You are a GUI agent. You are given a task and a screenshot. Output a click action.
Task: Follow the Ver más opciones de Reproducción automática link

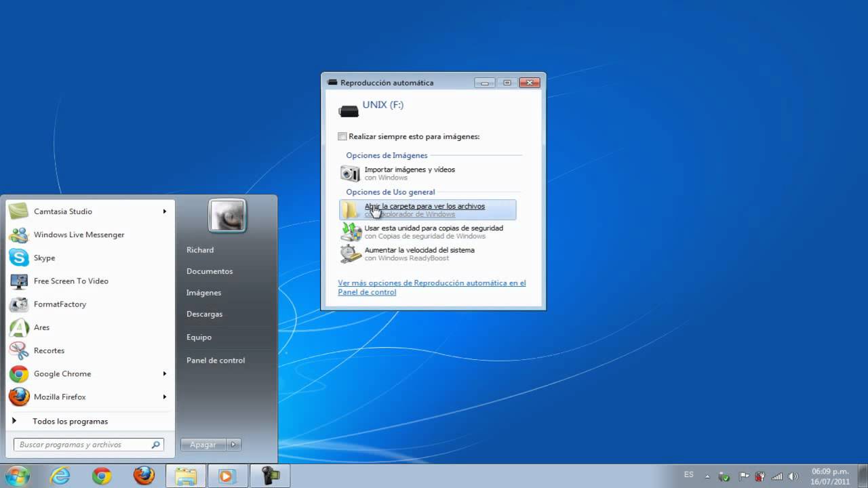(x=432, y=287)
